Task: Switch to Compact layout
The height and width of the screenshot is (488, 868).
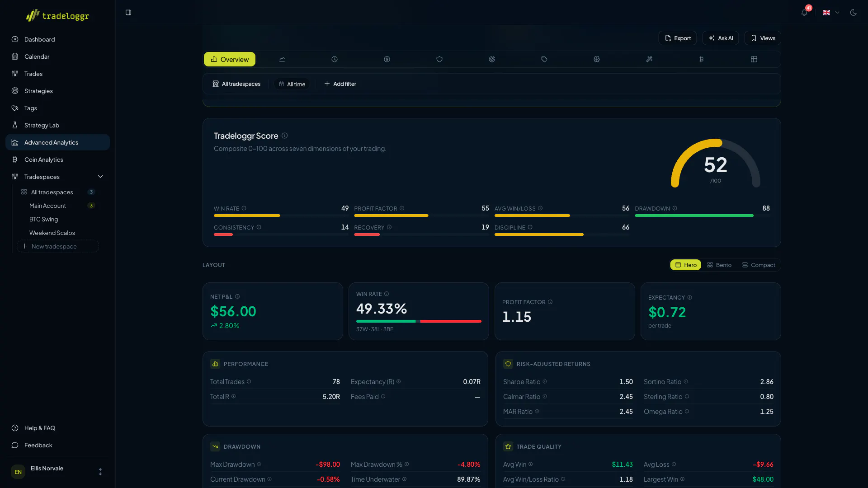Action: click(x=759, y=265)
